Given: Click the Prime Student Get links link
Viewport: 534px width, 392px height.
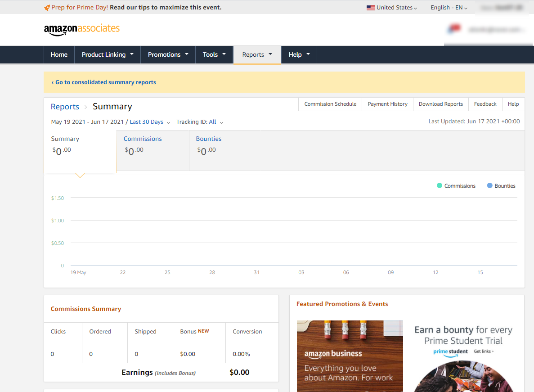Looking at the screenshot, I should coord(484,351).
